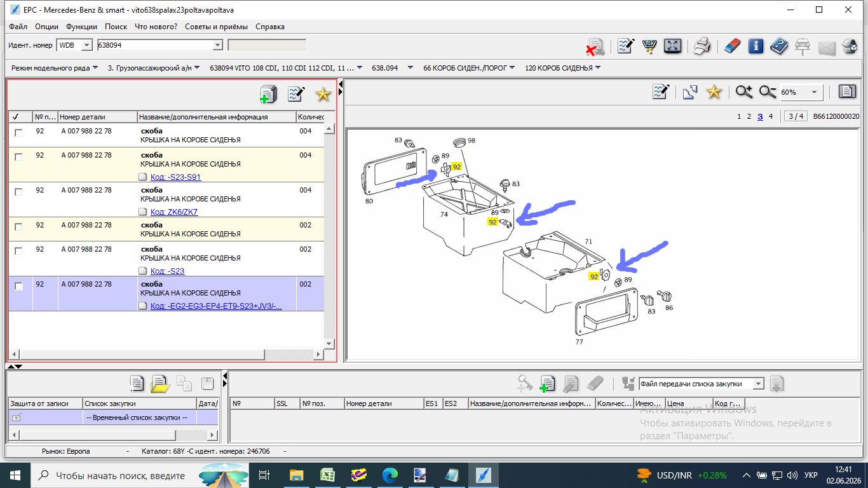Open File Explorer from the taskbar

pos(296,475)
